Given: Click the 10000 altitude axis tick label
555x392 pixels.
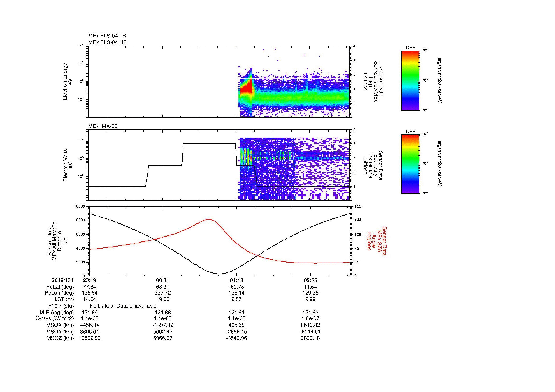Looking at the screenshot, I should 79,206.
